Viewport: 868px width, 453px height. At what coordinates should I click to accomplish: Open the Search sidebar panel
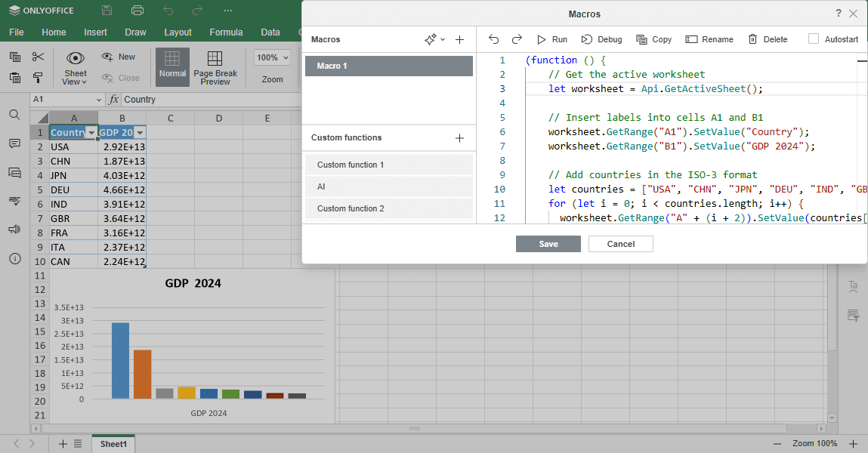tap(15, 115)
